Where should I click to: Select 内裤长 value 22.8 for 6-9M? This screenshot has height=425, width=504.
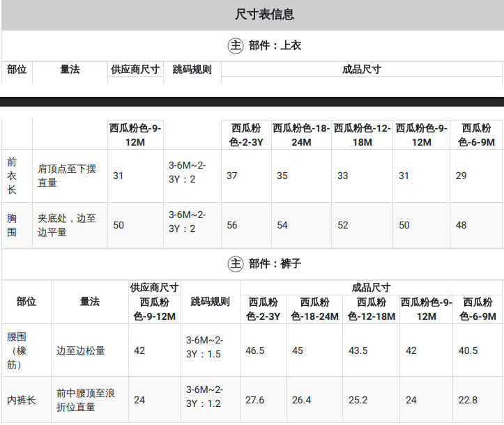click(x=468, y=400)
